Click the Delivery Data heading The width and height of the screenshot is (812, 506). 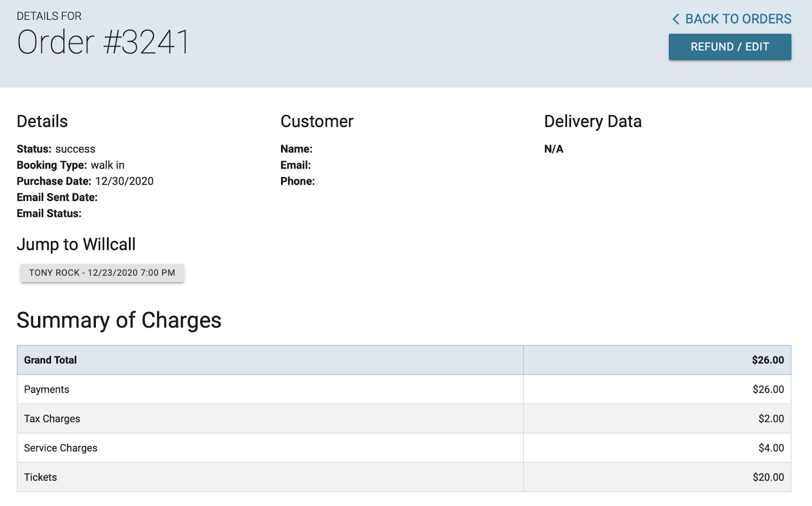coord(592,121)
